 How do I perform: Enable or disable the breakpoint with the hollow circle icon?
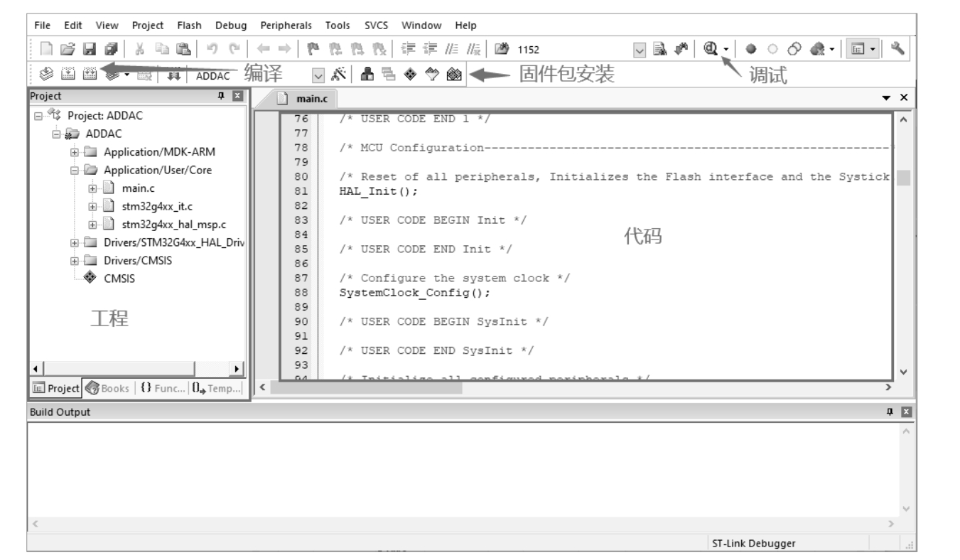[x=772, y=49]
